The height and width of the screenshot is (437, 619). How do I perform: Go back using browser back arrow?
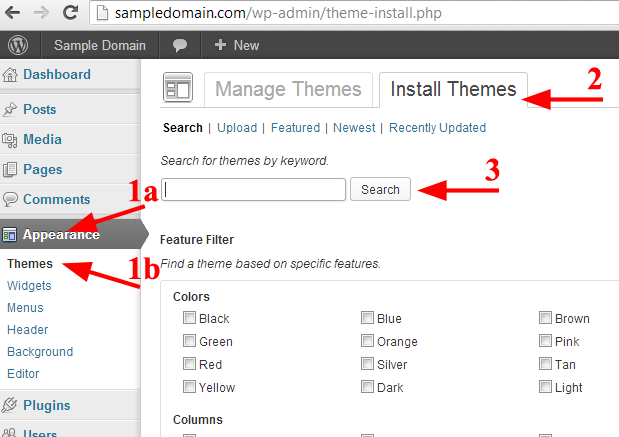12,13
